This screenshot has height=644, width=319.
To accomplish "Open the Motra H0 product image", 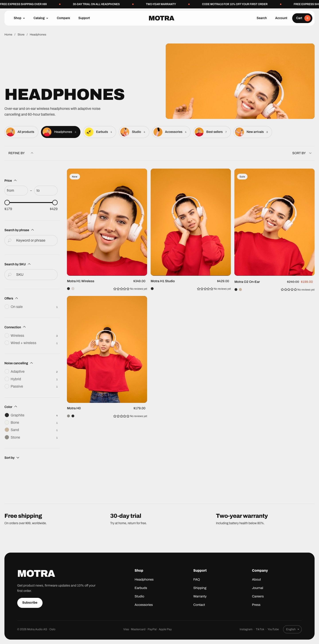I will point(107,349).
